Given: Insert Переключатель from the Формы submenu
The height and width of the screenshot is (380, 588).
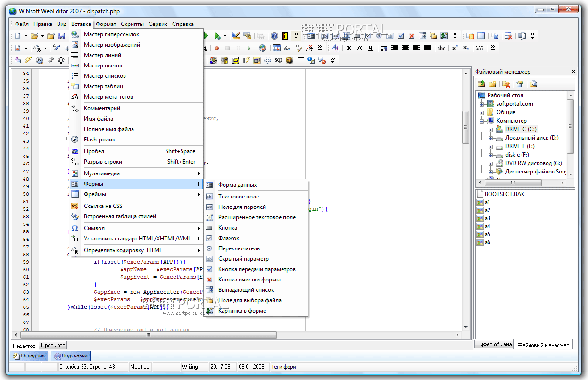Looking at the screenshot, I should point(256,248).
